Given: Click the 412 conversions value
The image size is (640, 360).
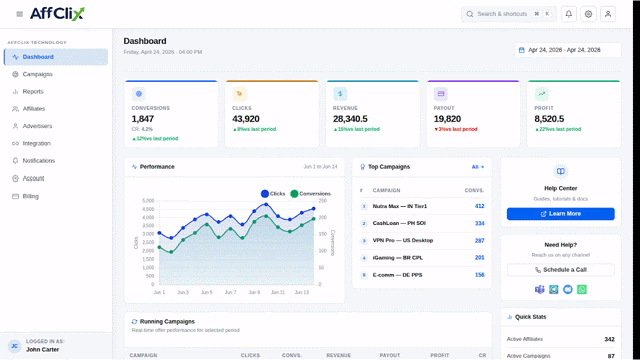Looking at the screenshot, I should pyautogui.click(x=480, y=206).
